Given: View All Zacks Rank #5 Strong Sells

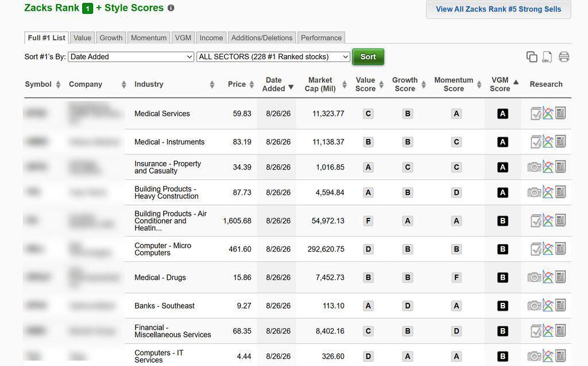Looking at the screenshot, I should 498,9.
